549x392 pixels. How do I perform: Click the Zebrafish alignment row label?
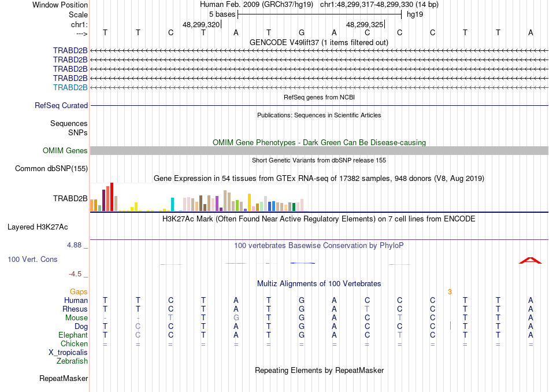[x=72, y=361]
